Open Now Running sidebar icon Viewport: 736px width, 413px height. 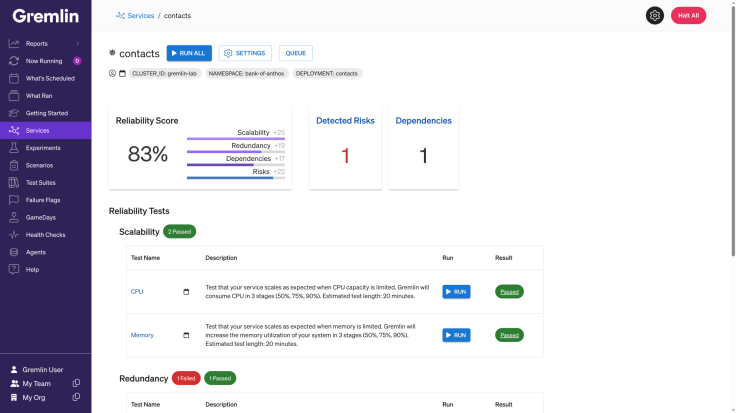(x=14, y=61)
